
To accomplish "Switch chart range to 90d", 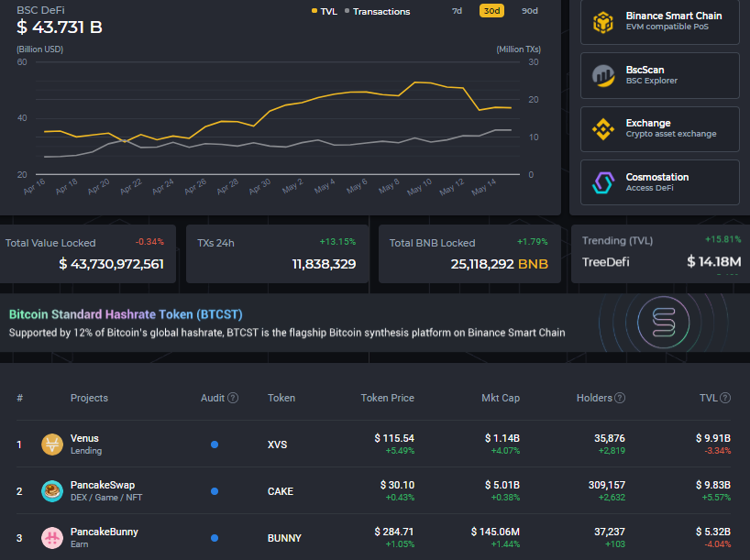I will coord(529,11).
